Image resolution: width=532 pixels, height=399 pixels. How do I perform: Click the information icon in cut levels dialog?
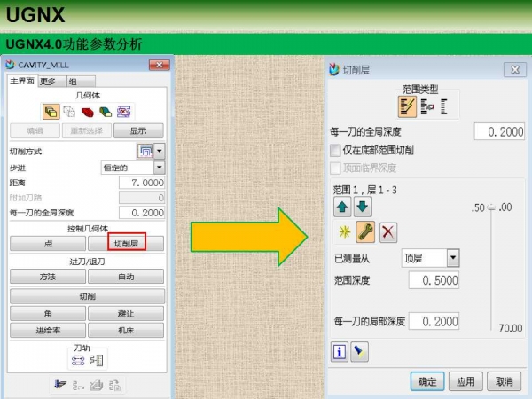tap(340, 351)
